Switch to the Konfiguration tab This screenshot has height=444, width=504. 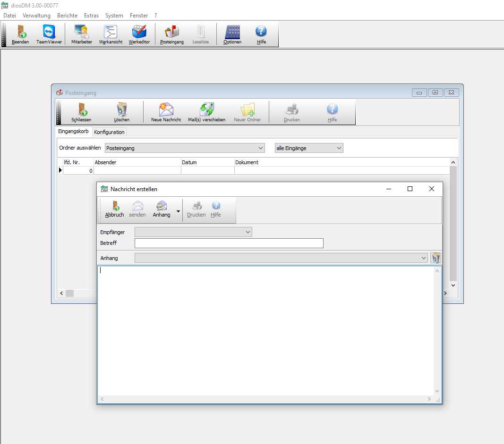109,132
